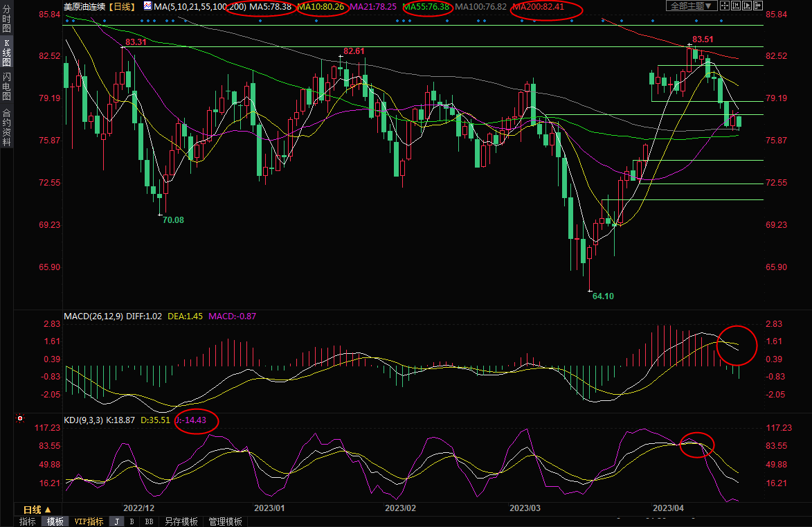Click the 64.10 low price marker
The height and width of the screenshot is (527, 812).
click(602, 296)
